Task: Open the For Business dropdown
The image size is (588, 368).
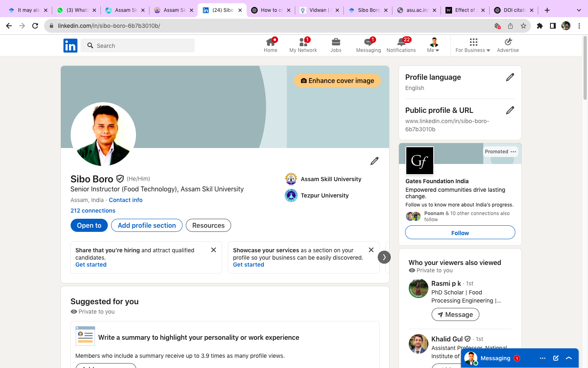Action: pos(472,45)
